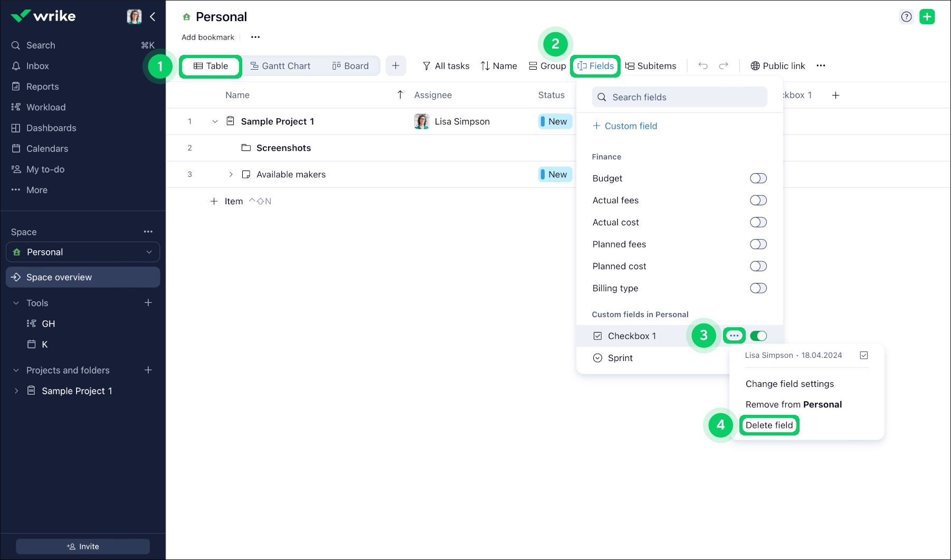This screenshot has height=560, width=951.
Task: Add a new column with the plus icon
Action: point(835,95)
